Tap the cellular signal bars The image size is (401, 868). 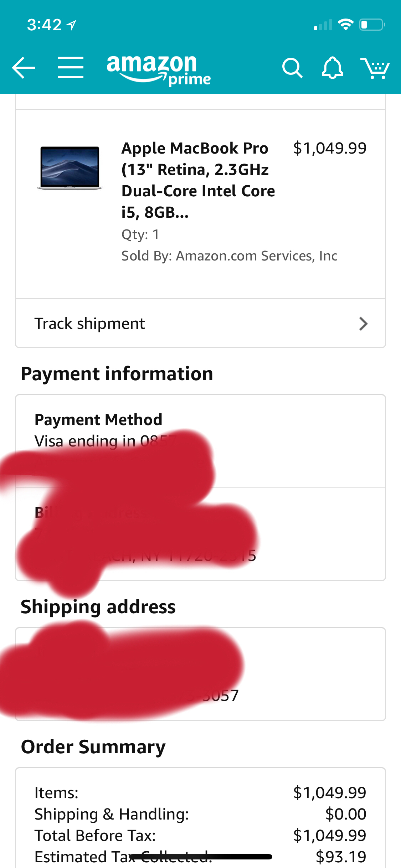323,25
